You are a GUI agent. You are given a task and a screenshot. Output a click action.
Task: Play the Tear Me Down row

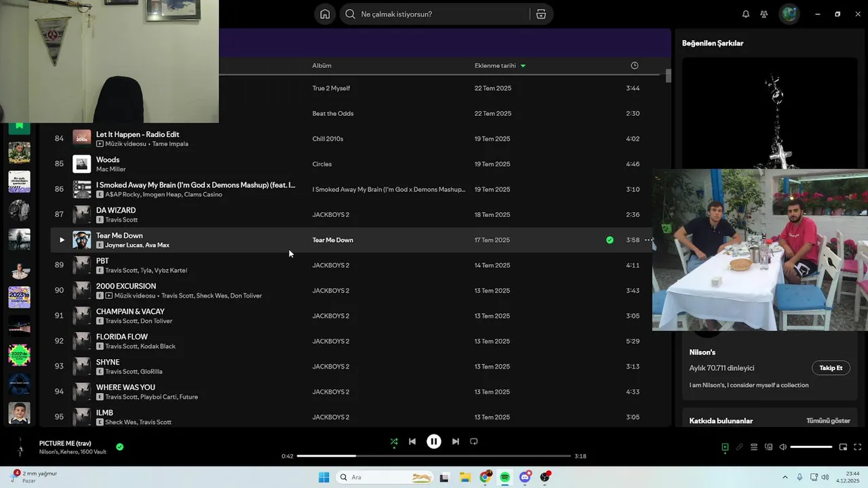(x=62, y=240)
